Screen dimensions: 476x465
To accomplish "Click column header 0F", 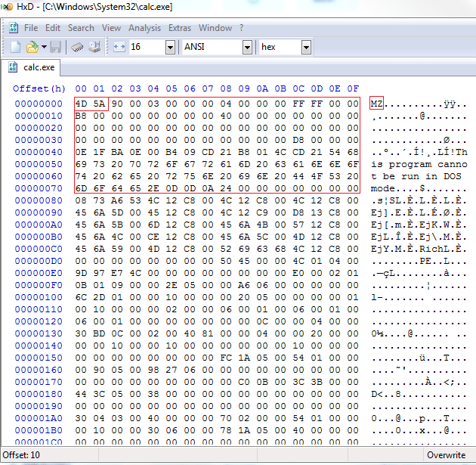I will point(353,88).
